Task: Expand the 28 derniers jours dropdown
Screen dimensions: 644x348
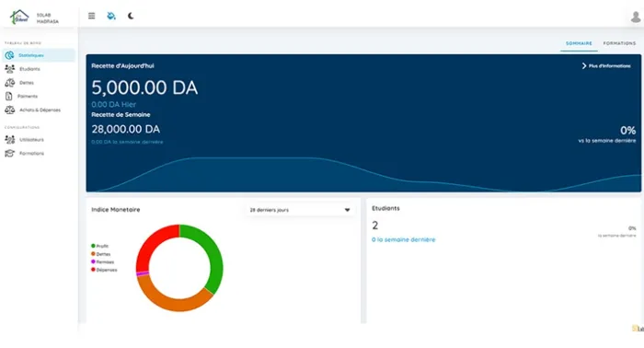Action: click(300, 210)
